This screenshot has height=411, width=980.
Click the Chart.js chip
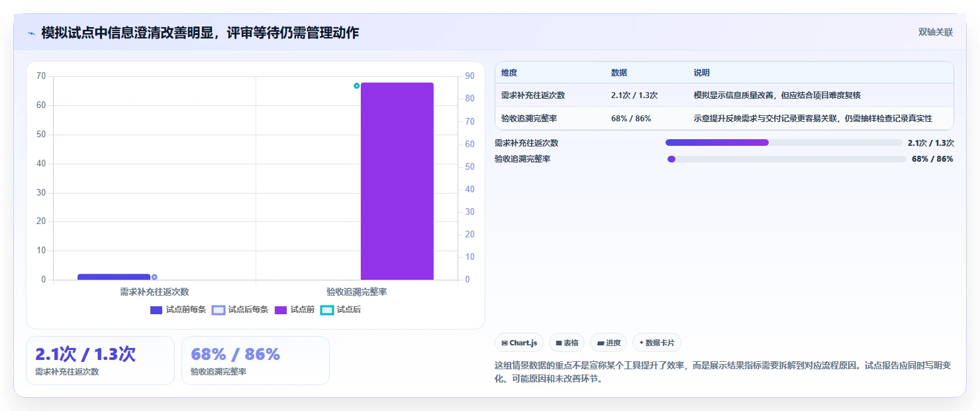(519, 343)
